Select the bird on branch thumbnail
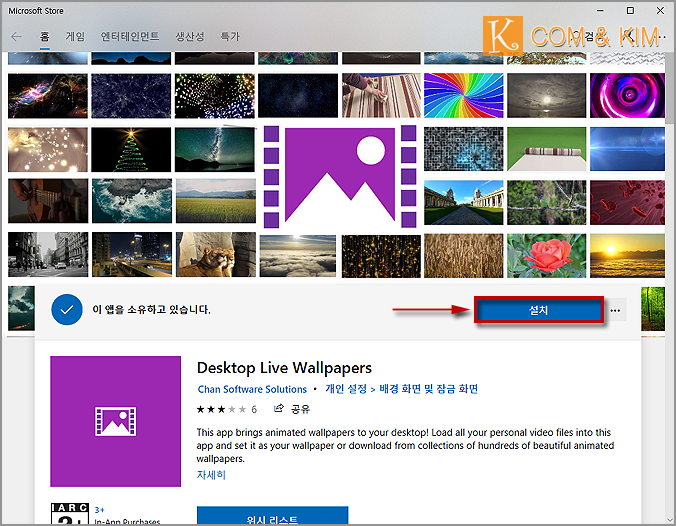This screenshot has width=676, height=526. (547, 203)
